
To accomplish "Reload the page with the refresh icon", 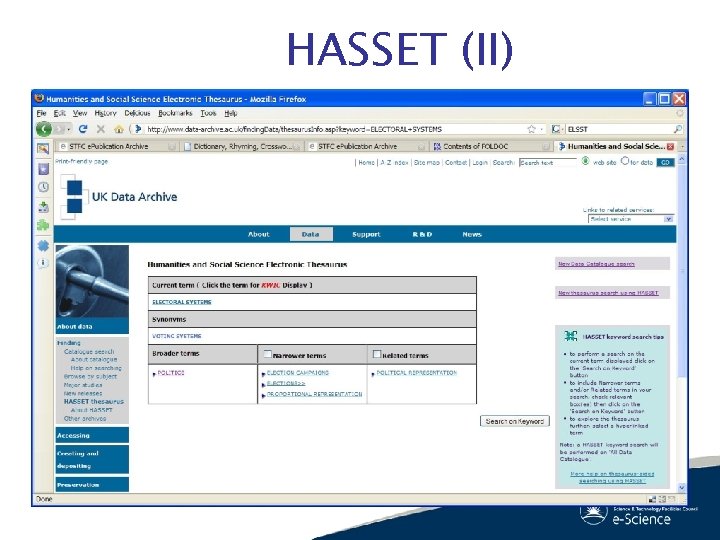I will tap(83, 129).
